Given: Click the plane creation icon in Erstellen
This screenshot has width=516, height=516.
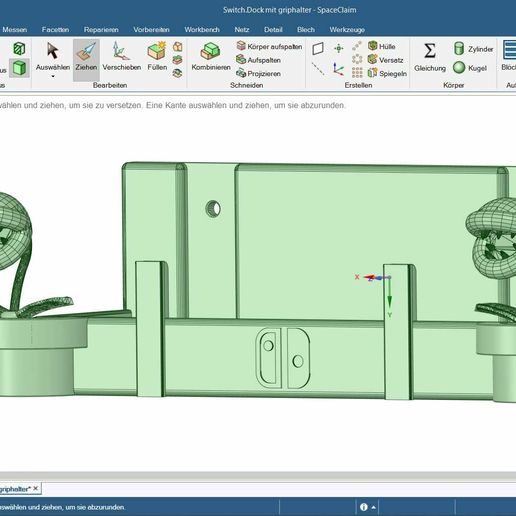Looking at the screenshot, I should (318, 49).
